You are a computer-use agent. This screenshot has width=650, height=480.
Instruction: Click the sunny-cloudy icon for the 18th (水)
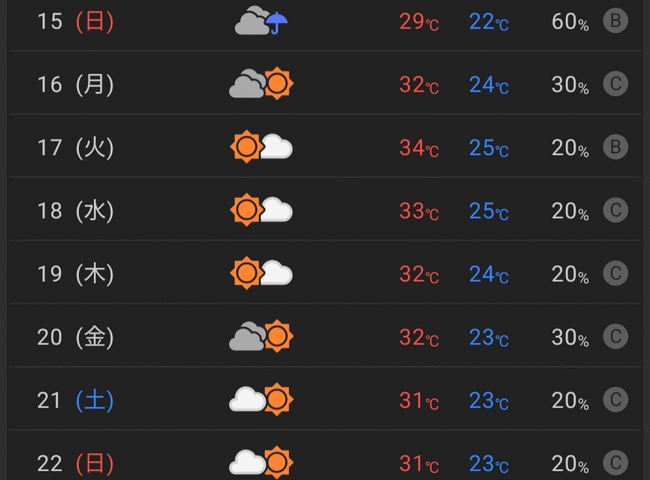(x=261, y=210)
